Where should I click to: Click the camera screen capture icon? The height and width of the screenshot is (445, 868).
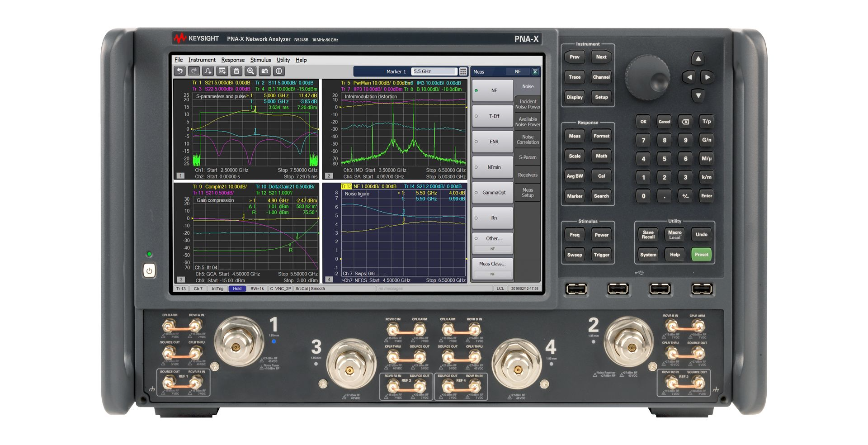point(265,71)
